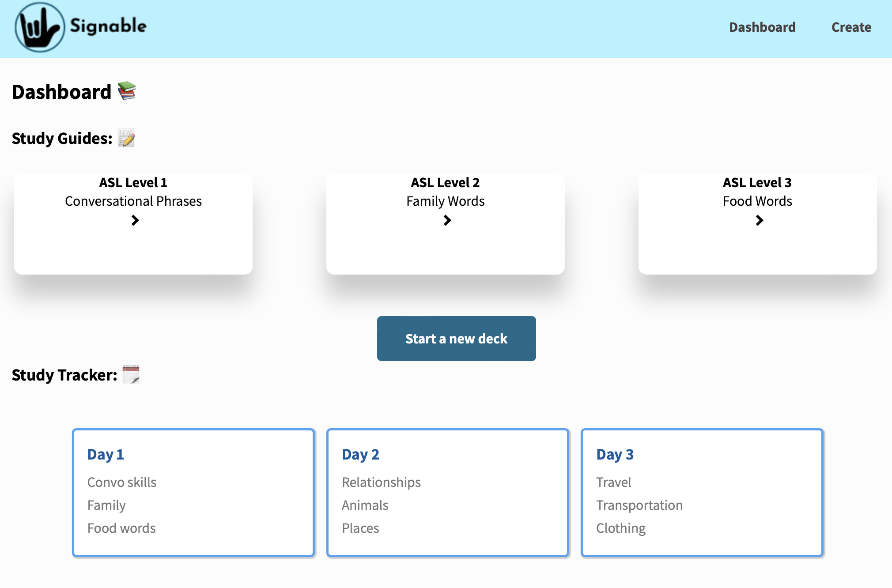The height and width of the screenshot is (588, 892).
Task: Expand ASL Level 1 chevron arrow
Action: coord(135,220)
